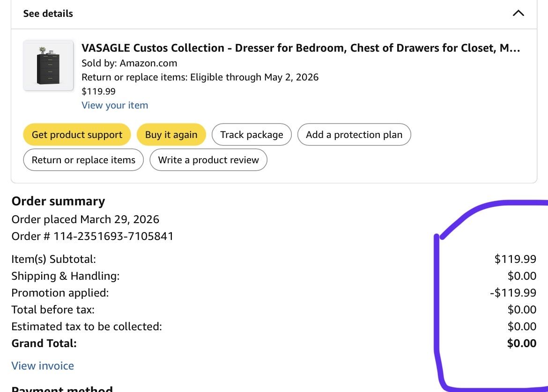Click the Promotion applied -$119.99 amount
The image size is (548, 392).
pos(513,293)
